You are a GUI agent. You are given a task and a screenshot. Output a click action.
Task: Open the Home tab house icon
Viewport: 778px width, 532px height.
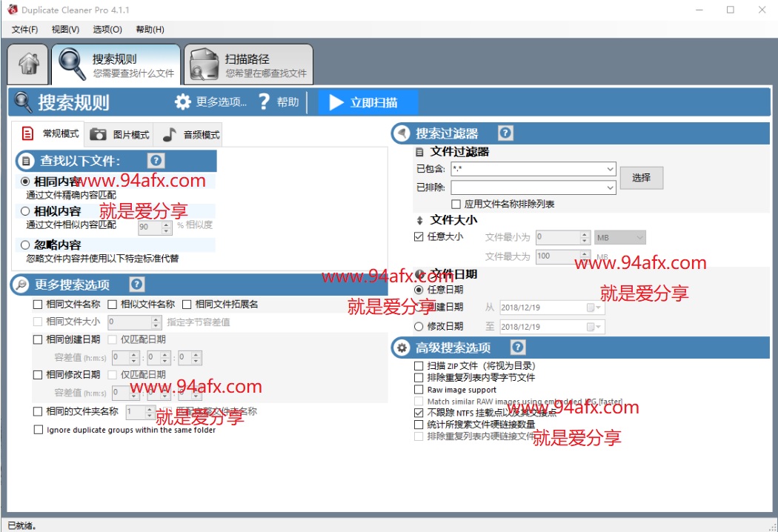point(29,64)
